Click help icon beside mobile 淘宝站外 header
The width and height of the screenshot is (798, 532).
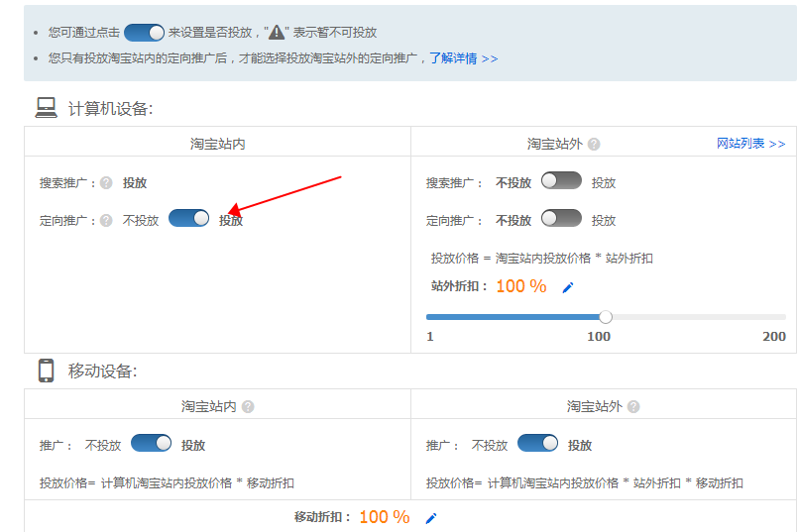click(633, 407)
